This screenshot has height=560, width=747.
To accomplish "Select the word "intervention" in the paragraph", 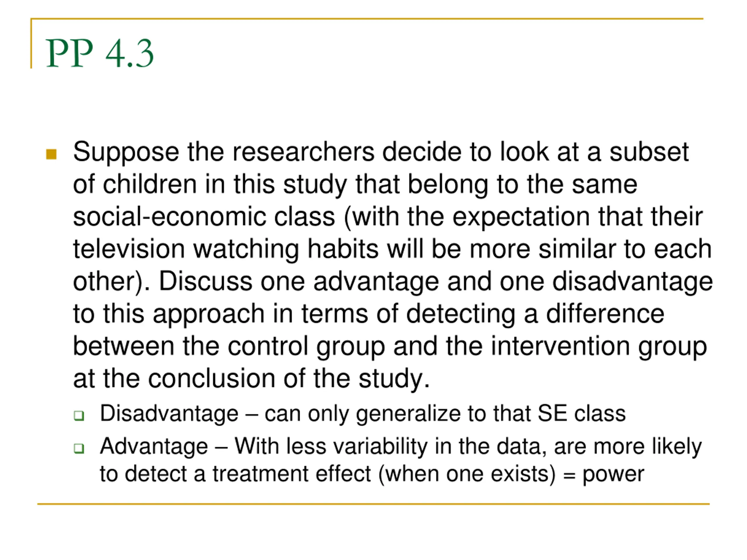I will pyautogui.click(x=560, y=346).
